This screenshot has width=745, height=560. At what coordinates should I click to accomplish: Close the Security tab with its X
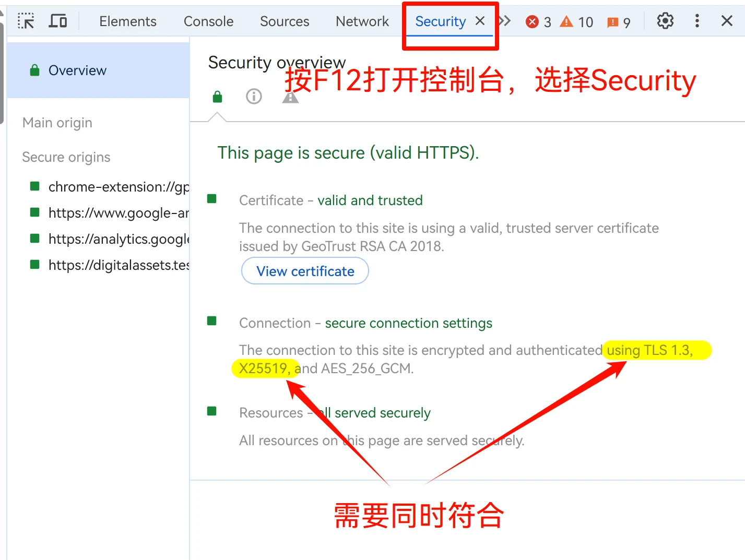click(480, 21)
